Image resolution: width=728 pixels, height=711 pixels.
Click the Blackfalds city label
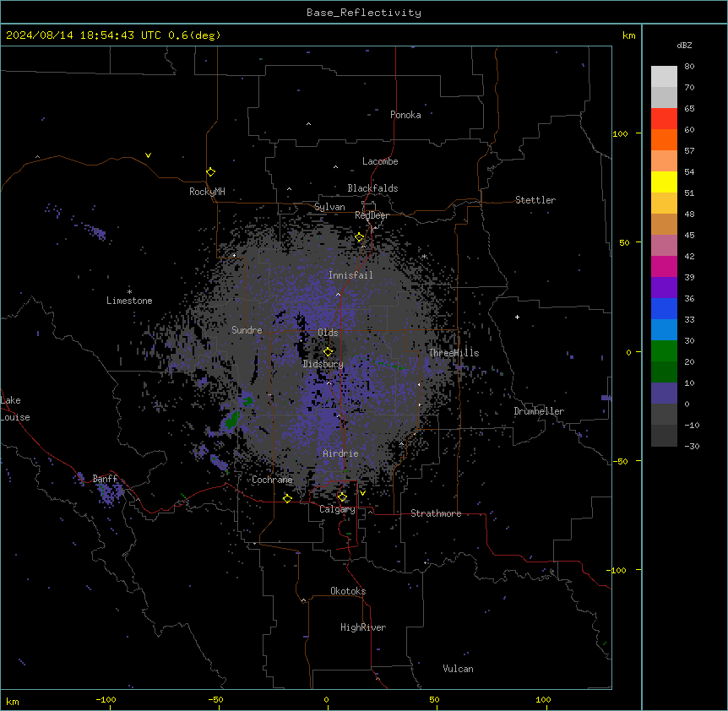point(372,188)
